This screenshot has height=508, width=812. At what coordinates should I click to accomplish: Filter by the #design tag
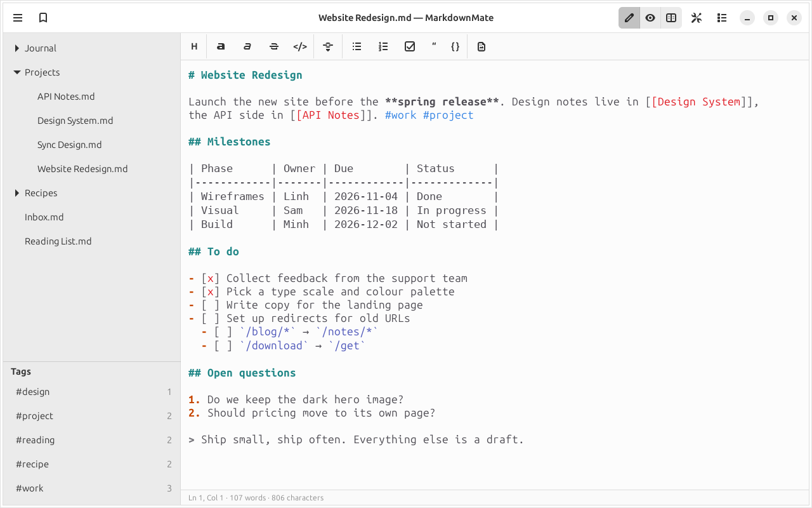click(92, 392)
